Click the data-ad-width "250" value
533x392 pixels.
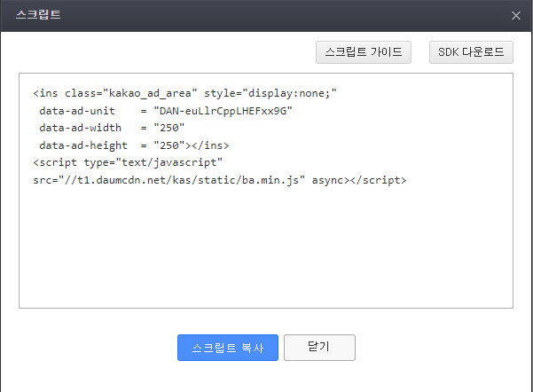(x=169, y=128)
